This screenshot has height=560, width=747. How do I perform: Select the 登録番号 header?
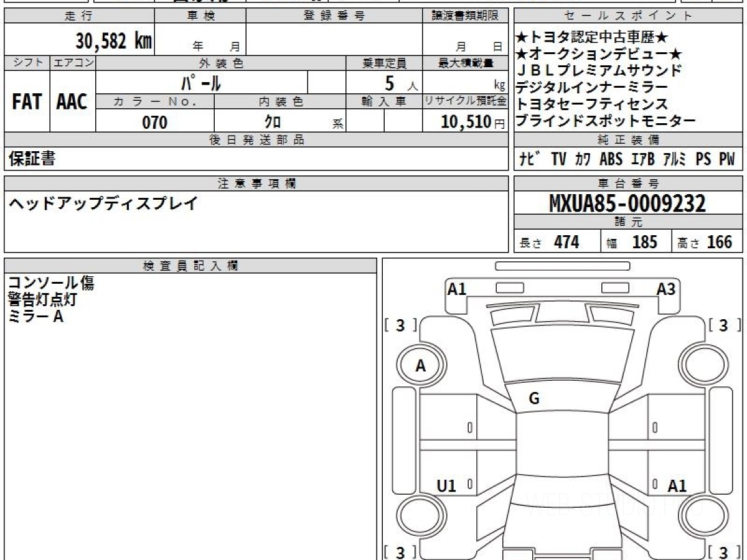coord(334,16)
